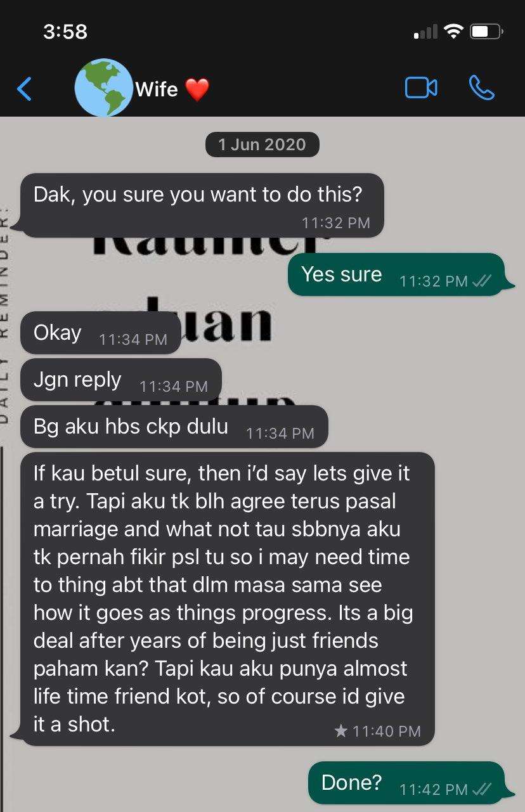The height and width of the screenshot is (812, 525).
Task: Tap the battery indicator in status bar
Action: click(x=486, y=31)
